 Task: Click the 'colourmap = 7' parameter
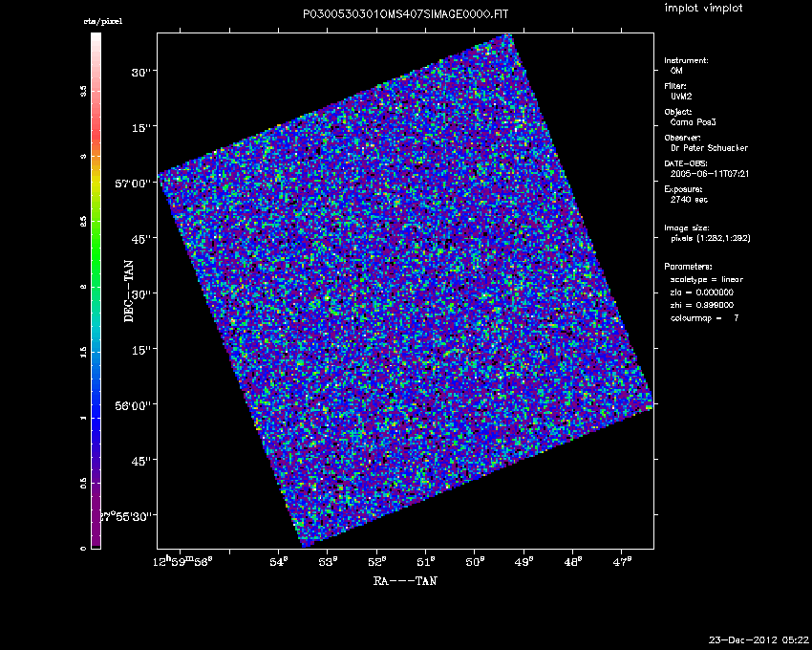point(704,318)
